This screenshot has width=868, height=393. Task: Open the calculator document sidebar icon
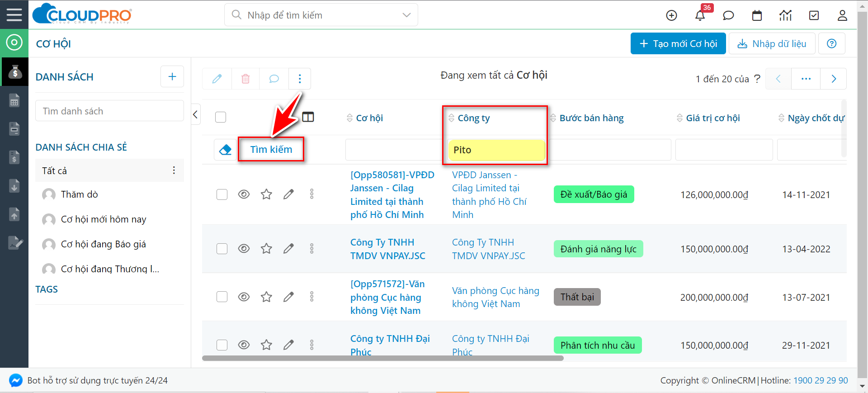[14, 100]
